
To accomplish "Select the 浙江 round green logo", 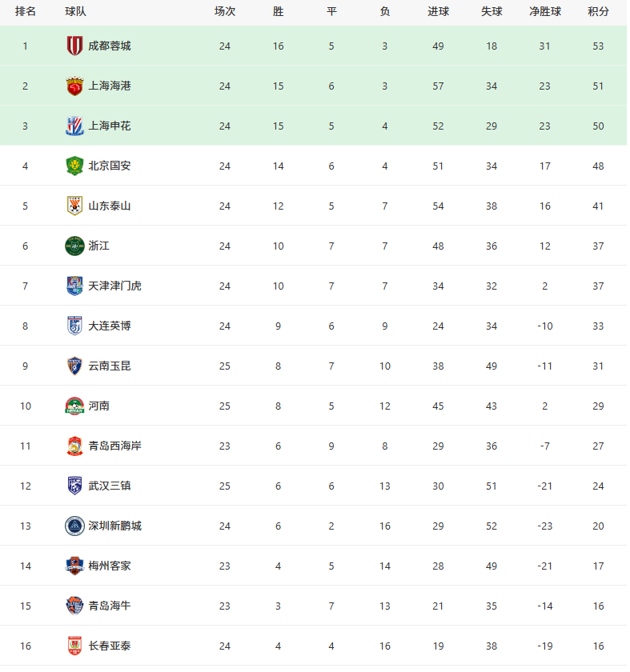I will 74,246.
